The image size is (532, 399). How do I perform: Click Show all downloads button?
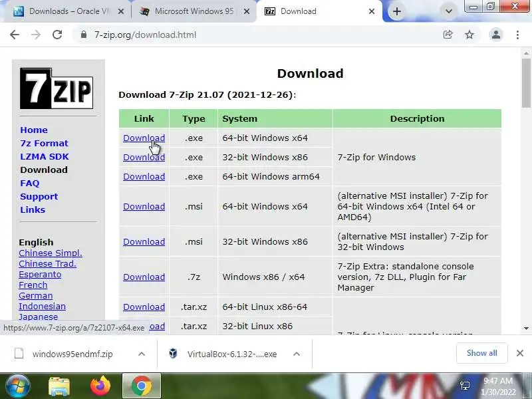coord(481,353)
